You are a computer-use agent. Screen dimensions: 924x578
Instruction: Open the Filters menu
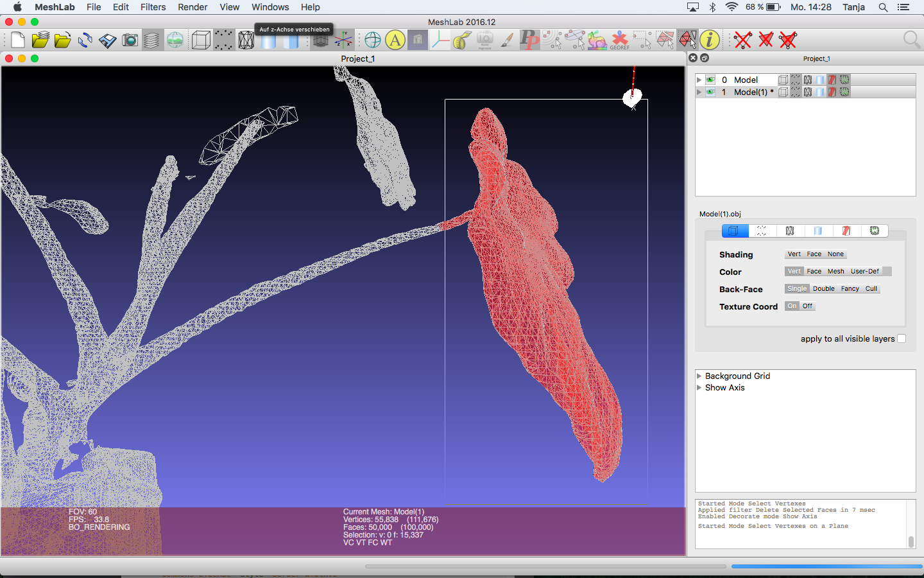pos(153,7)
